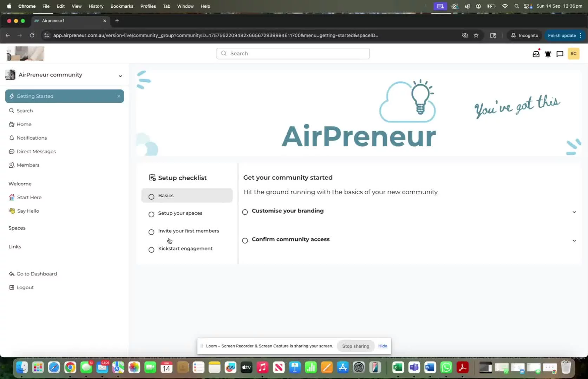Open Finder from the Dock
The height and width of the screenshot is (379, 588).
pyautogui.click(x=22, y=367)
